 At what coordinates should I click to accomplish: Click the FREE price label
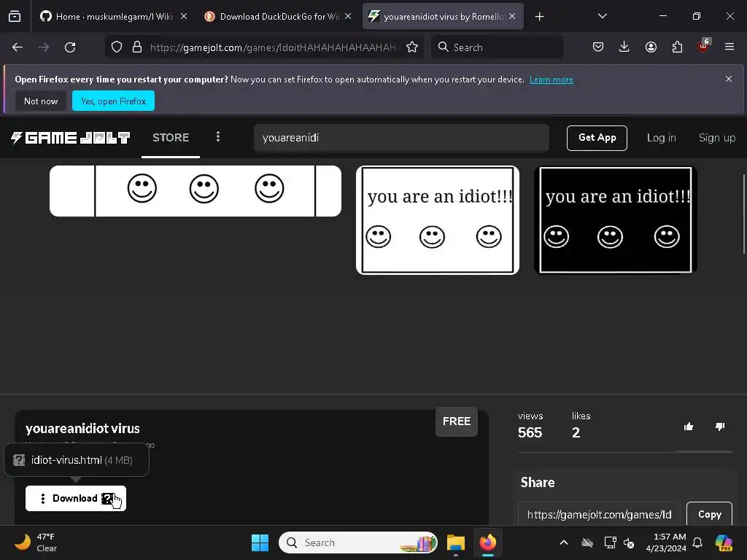point(457,421)
